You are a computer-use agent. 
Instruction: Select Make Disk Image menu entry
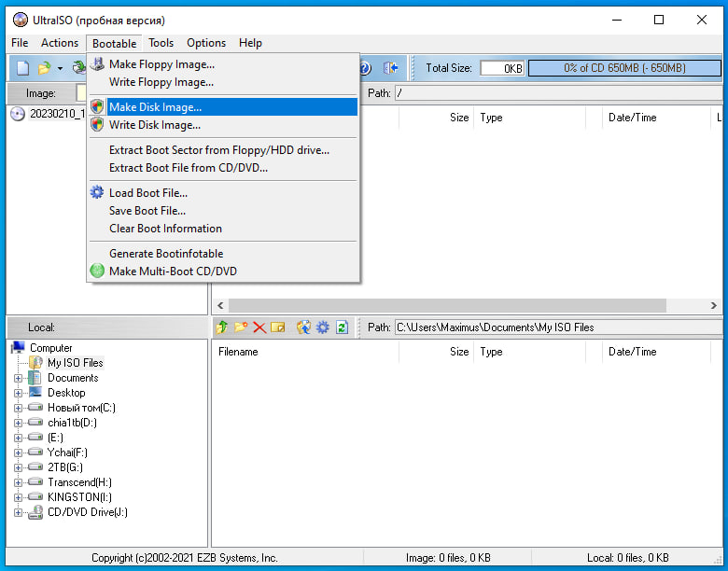click(223, 106)
